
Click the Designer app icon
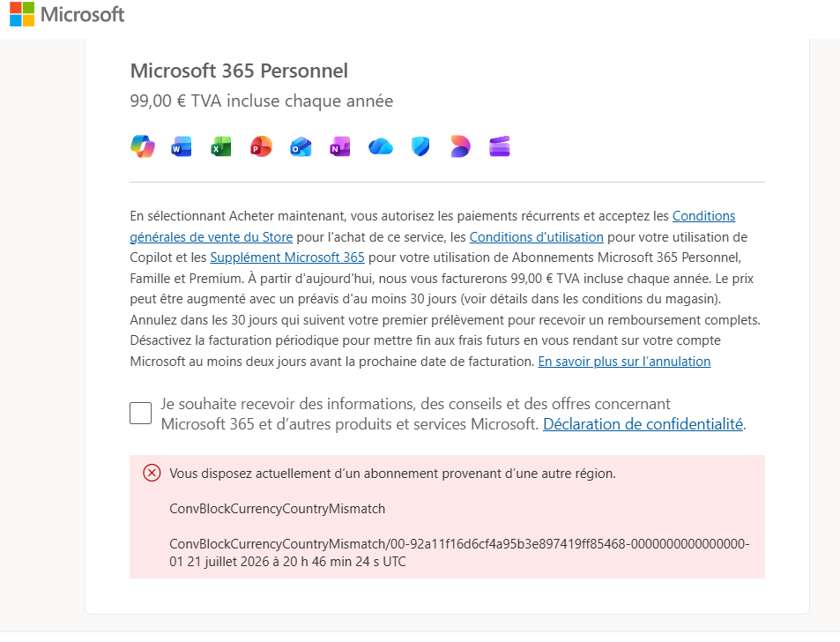[x=460, y=146]
